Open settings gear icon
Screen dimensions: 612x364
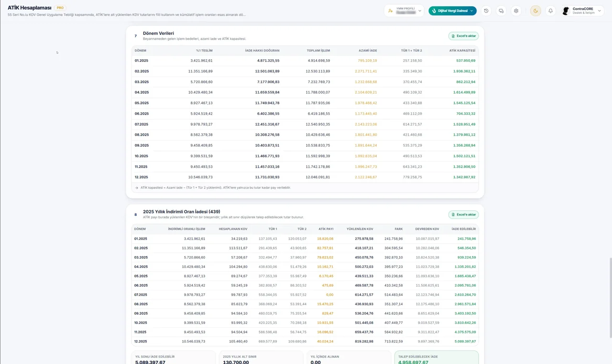pos(516,11)
